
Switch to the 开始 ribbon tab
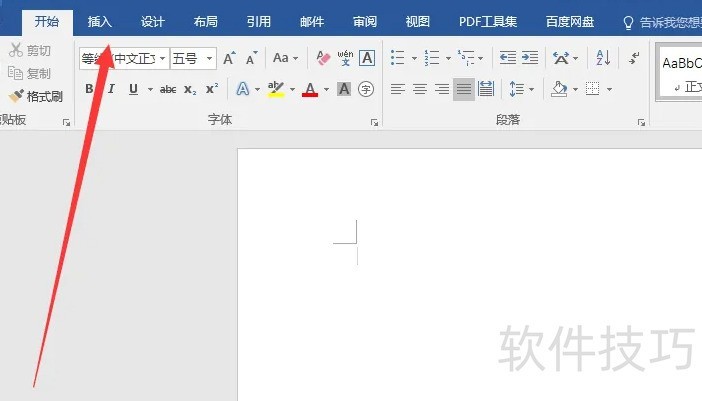47,22
